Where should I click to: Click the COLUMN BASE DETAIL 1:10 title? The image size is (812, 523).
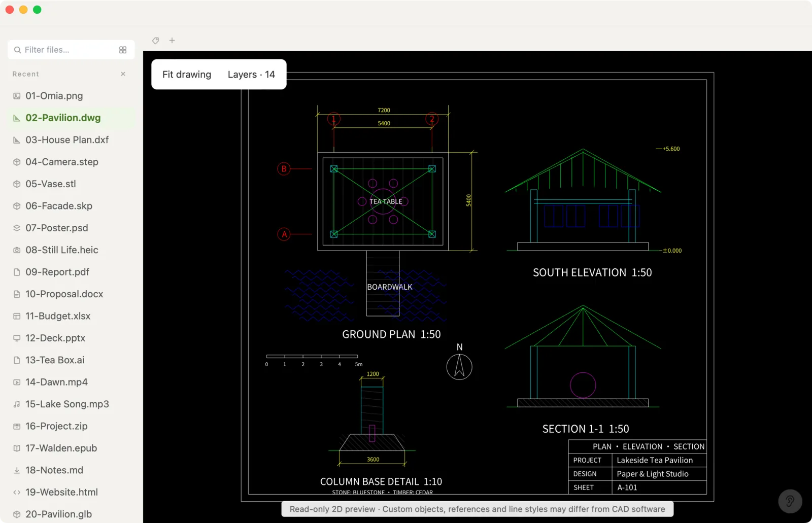point(381,481)
